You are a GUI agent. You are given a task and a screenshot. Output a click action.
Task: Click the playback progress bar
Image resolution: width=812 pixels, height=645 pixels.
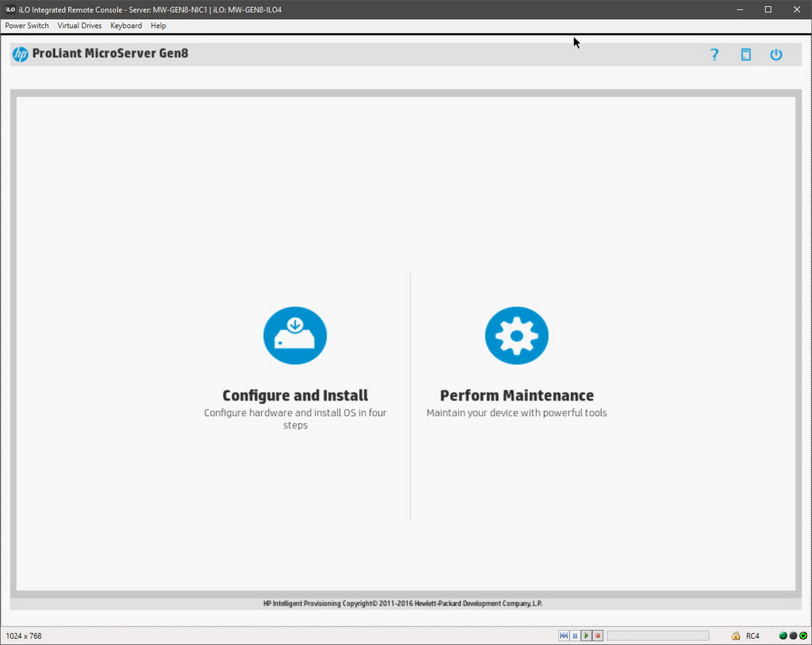click(657, 635)
